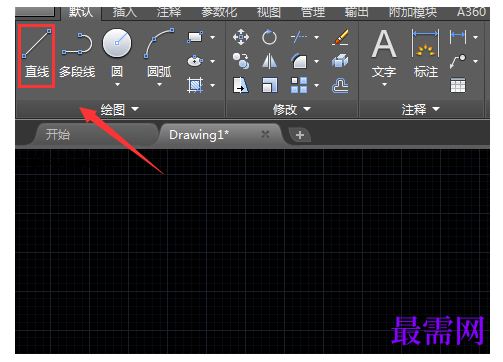Click the Explode tool icon
The height and width of the screenshot is (362, 503).
[x=341, y=61]
